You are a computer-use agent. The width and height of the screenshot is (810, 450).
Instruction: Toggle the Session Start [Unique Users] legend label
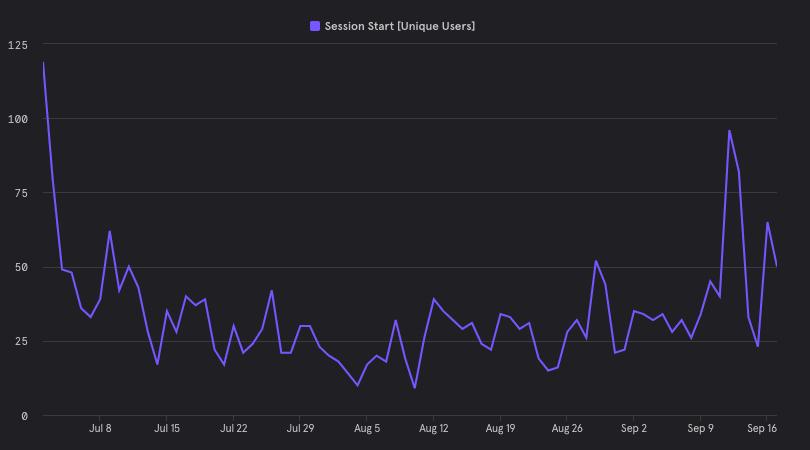pos(400,26)
